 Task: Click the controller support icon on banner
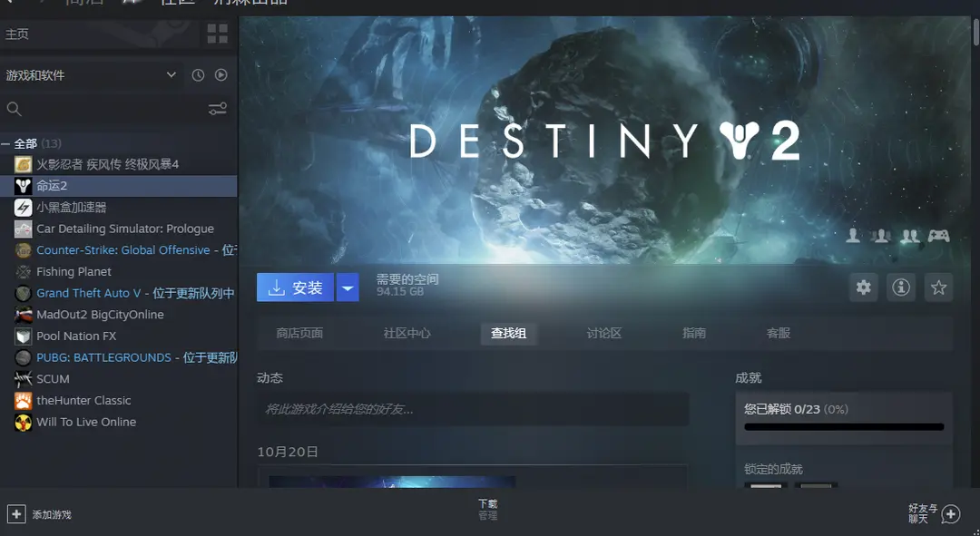(938, 236)
